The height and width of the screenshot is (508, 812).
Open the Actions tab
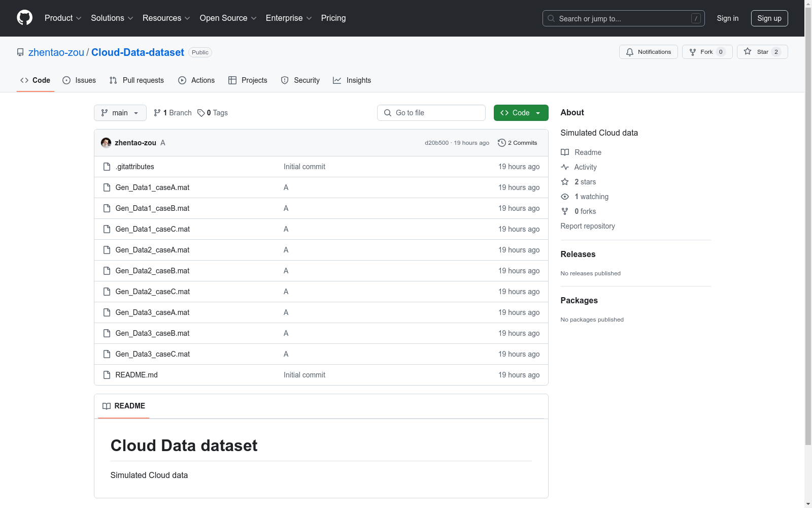pos(196,80)
